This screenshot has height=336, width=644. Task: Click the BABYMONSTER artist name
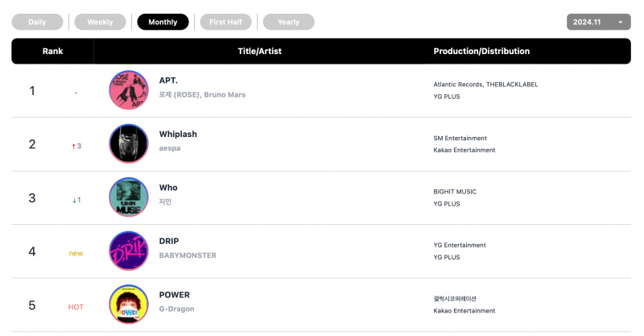pos(188,255)
